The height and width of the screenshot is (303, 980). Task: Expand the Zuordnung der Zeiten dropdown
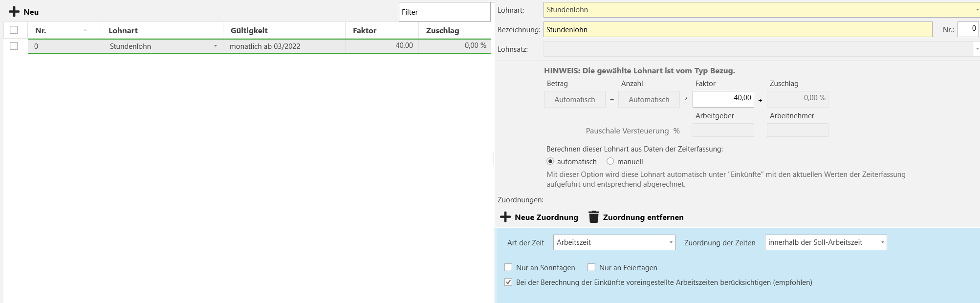point(882,242)
